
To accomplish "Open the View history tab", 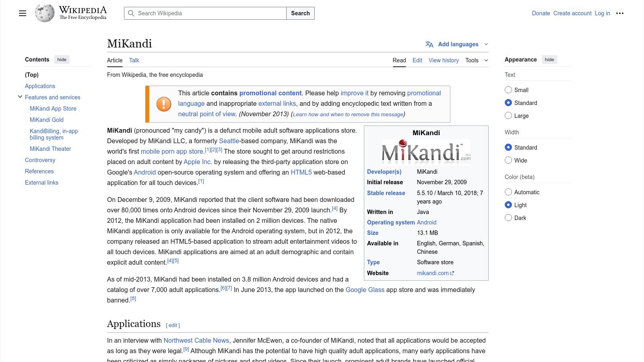I will pos(444,60).
